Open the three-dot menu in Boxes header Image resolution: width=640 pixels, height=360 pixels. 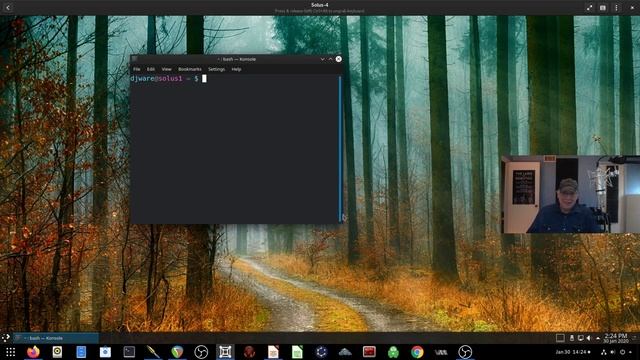tap(616, 8)
